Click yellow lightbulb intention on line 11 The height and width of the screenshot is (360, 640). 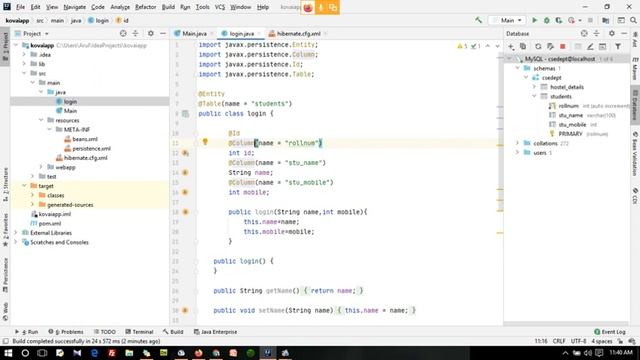[205, 142]
